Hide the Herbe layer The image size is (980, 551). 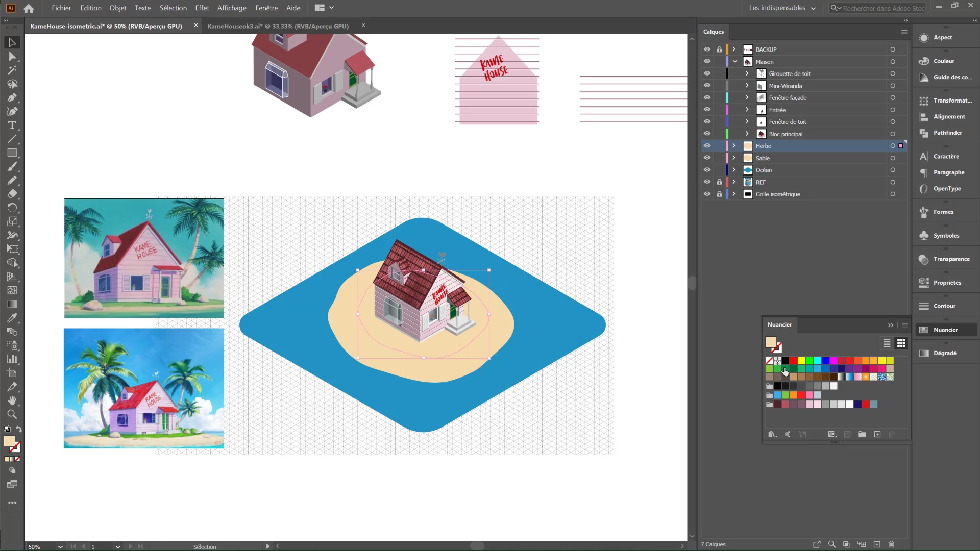[x=707, y=146]
